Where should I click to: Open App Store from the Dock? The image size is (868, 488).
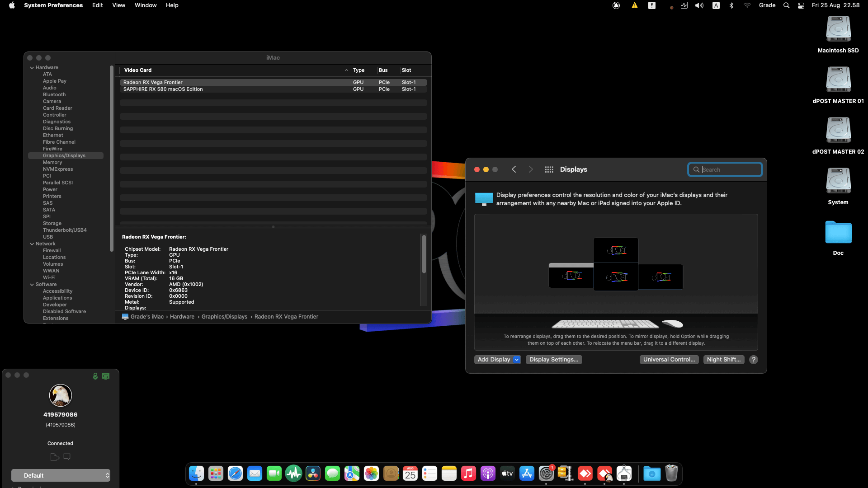(x=527, y=473)
